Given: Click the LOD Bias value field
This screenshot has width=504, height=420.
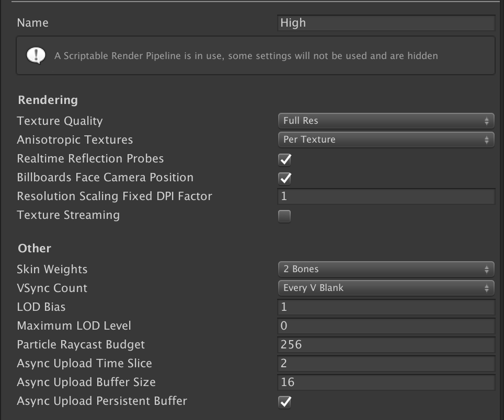Looking at the screenshot, I should (386, 307).
